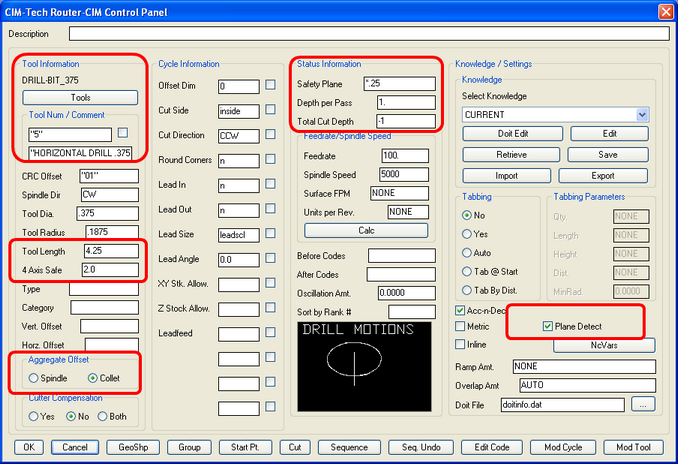Click the Doit Edit button
The width and height of the screenshot is (678, 464).
click(512, 134)
